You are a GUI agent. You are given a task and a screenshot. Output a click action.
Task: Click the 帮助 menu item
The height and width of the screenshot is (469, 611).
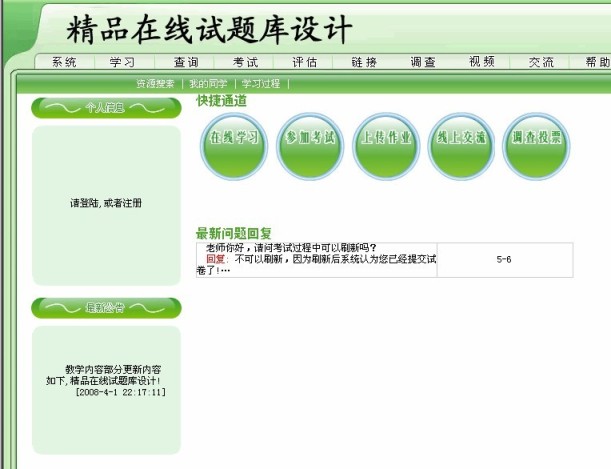[597, 62]
